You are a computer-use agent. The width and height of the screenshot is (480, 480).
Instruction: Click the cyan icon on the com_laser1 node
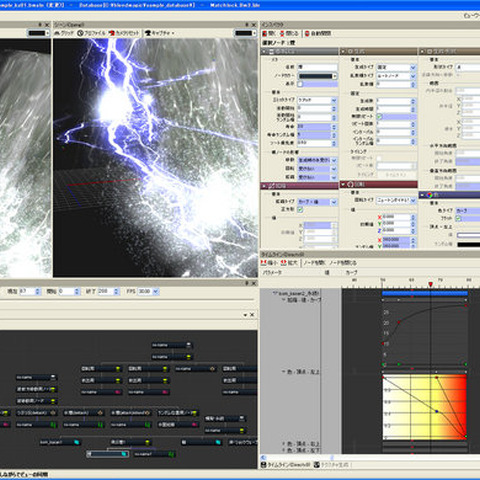click(x=77, y=442)
